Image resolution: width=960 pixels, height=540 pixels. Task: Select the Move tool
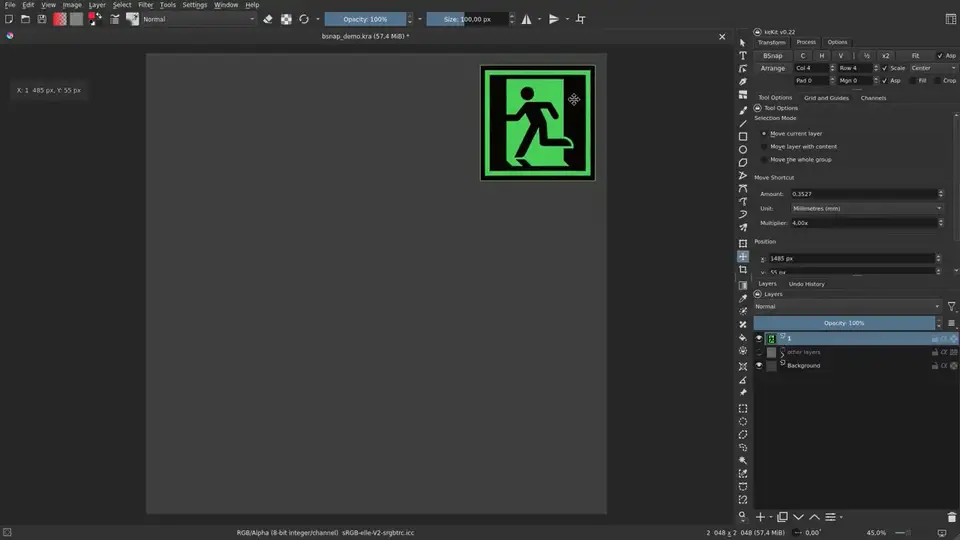(x=743, y=257)
